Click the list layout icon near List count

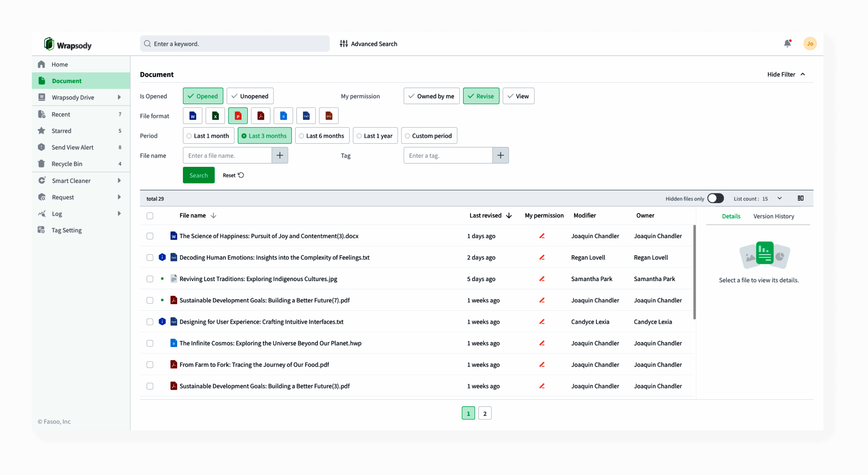(x=801, y=198)
